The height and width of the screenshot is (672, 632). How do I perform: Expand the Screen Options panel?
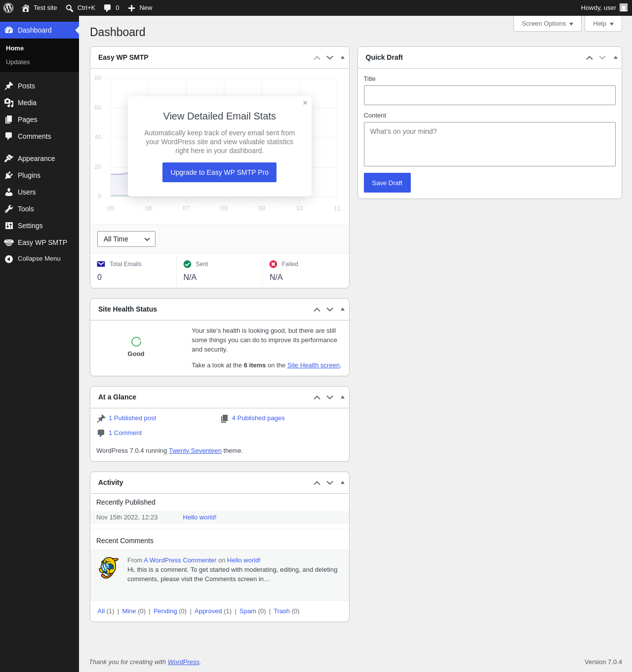click(x=548, y=24)
